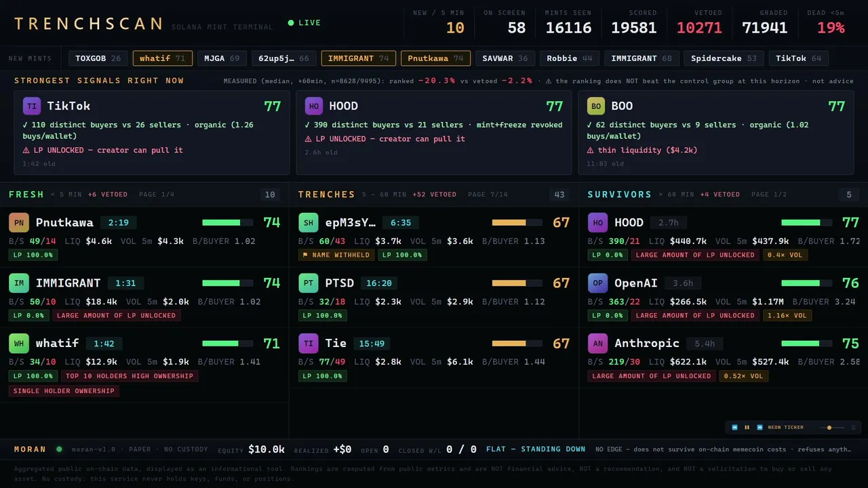Viewport: 868px width, 488px height.
Task: Click the OP avatar beside OpenAI
Action: pyautogui.click(x=598, y=283)
